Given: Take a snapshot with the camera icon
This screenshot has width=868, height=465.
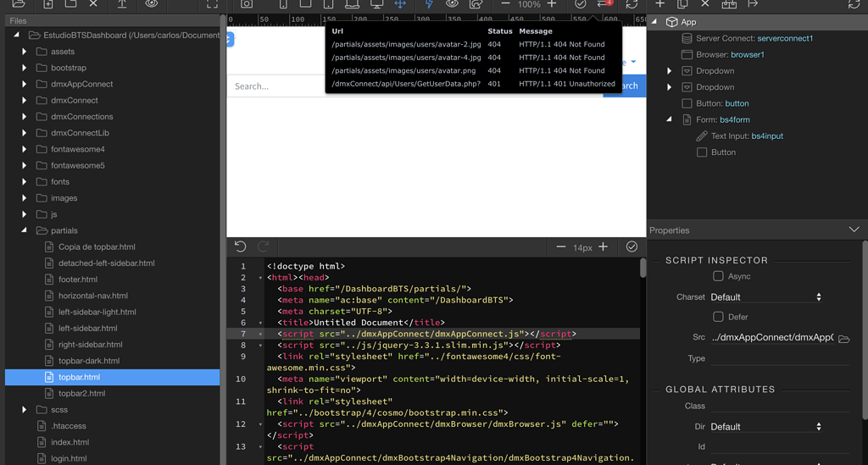Looking at the screenshot, I should [x=247, y=3].
